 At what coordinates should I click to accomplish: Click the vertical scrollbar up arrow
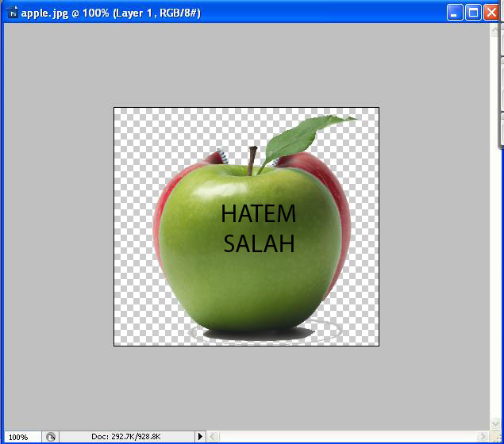494,29
